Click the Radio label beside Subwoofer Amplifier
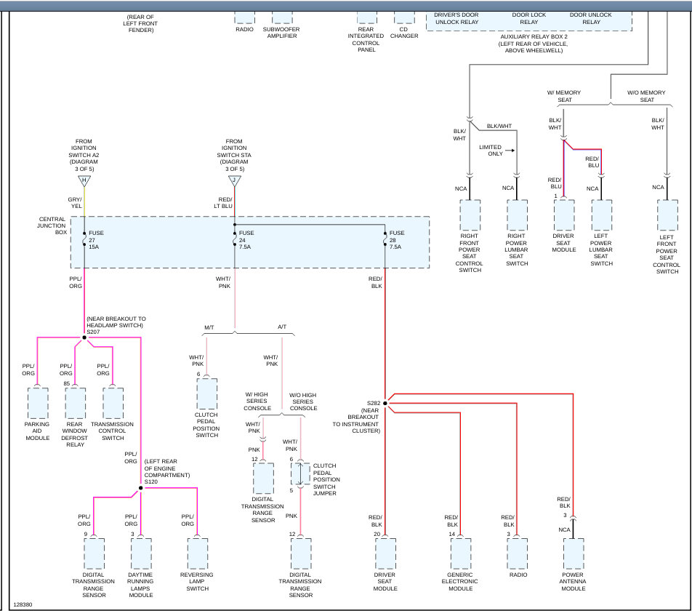692x616 pixels. pyautogui.click(x=244, y=29)
